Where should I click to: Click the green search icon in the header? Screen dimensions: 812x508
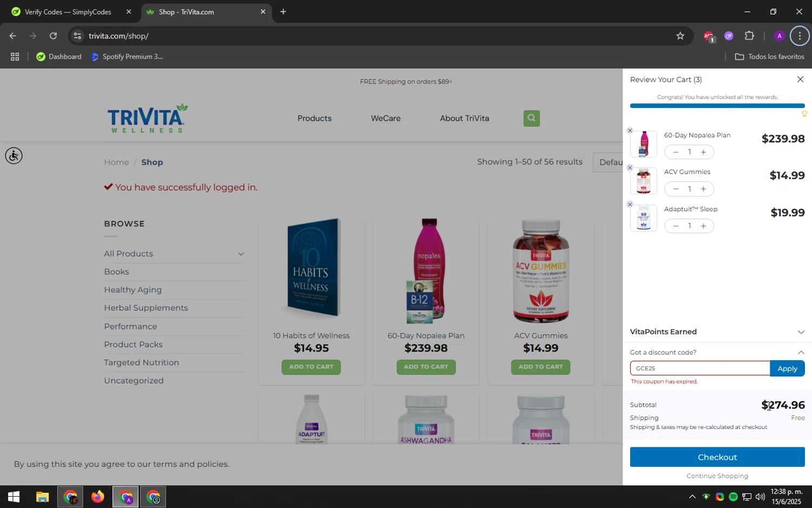pyautogui.click(x=531, y=118)
